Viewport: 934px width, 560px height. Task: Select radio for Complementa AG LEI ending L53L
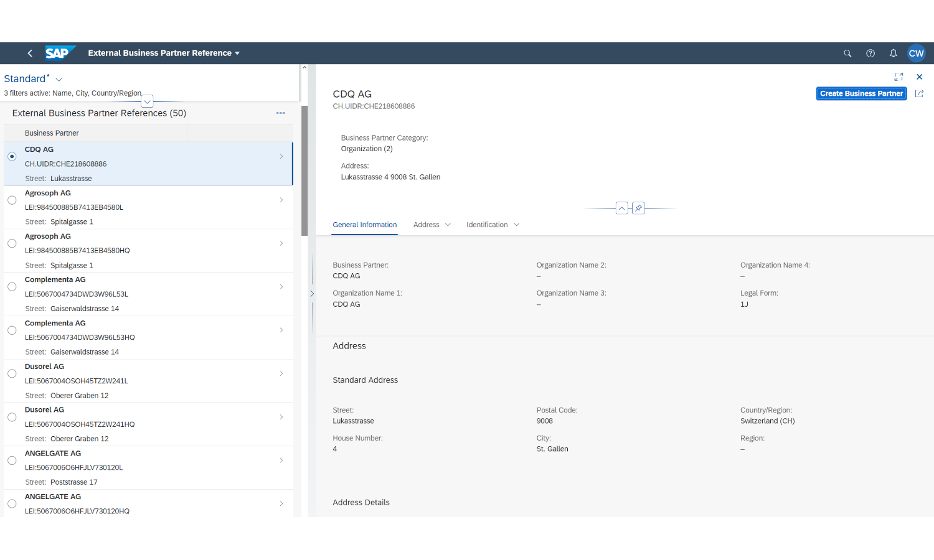click(x=12, y=287)
